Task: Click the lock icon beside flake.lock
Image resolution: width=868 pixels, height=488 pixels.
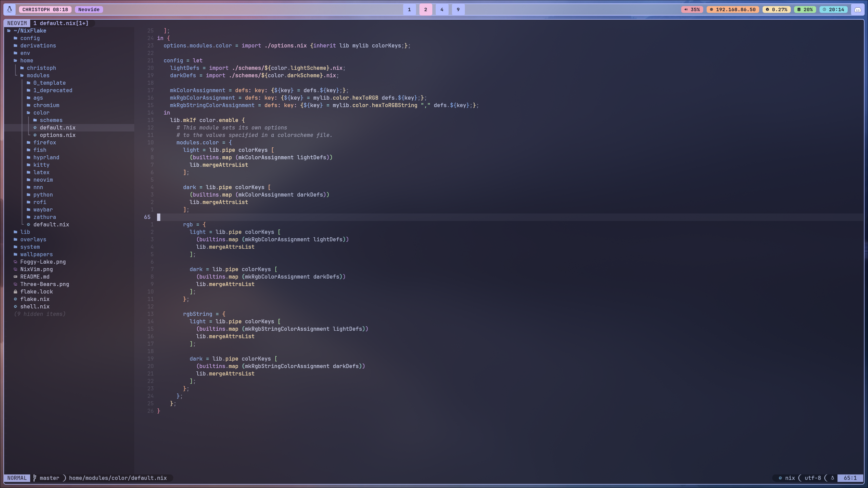Action: point(15,291)
